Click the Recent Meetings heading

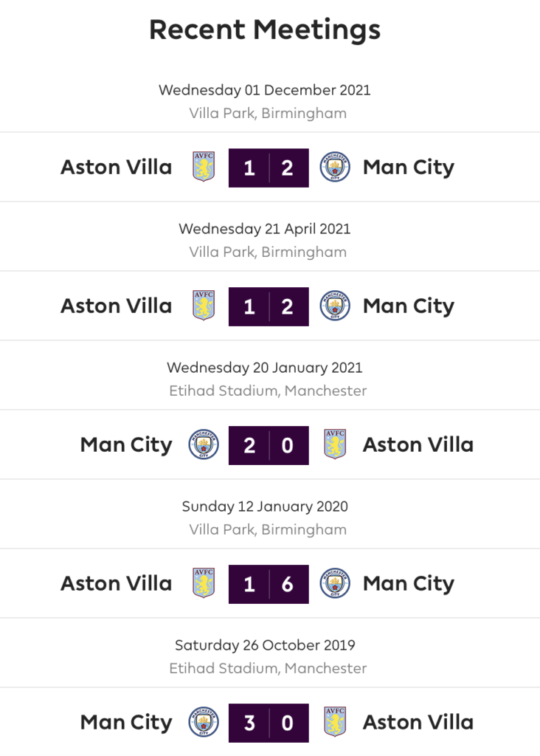(x=265, y=30)
